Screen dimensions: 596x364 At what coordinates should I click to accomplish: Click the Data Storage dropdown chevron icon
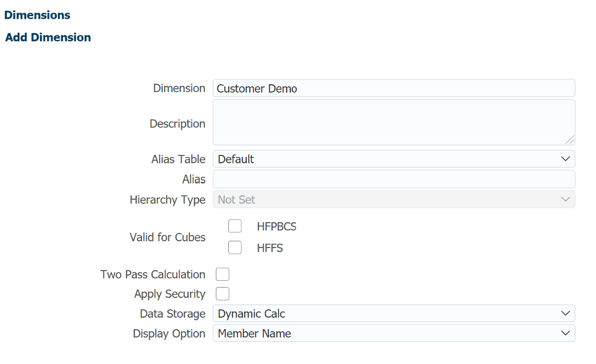click(x=565, y=314)
